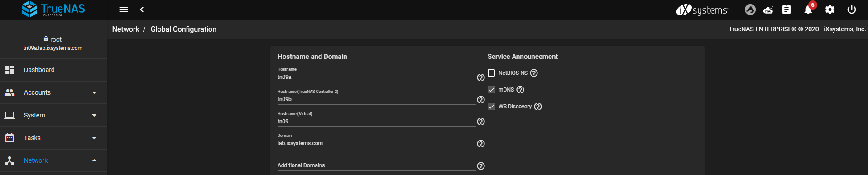The width and height of the screenshot is (868, 175).
Task: Open the task manager clipboard icon
Action: [x=786, y=10]
